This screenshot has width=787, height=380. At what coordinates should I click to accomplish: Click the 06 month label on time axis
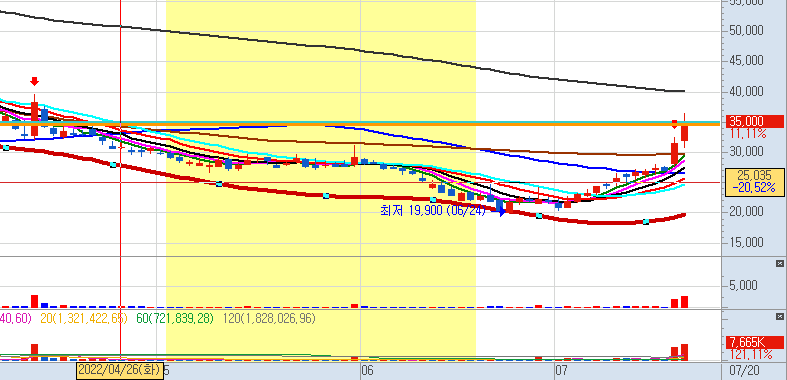point(367,370)
